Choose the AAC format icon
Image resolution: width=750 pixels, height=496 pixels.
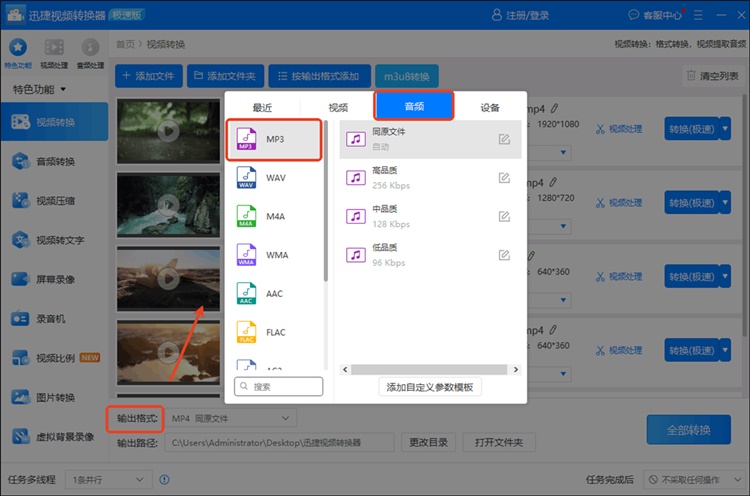point(246,294)
